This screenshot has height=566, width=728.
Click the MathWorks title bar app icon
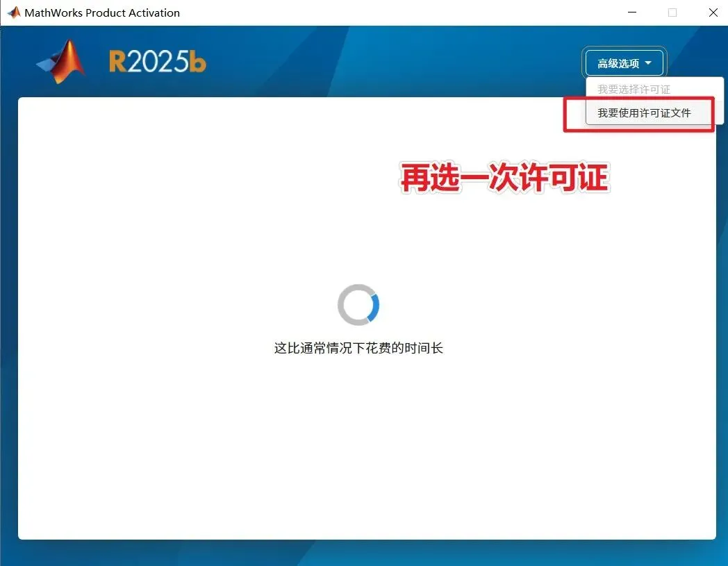pos(13,13)
